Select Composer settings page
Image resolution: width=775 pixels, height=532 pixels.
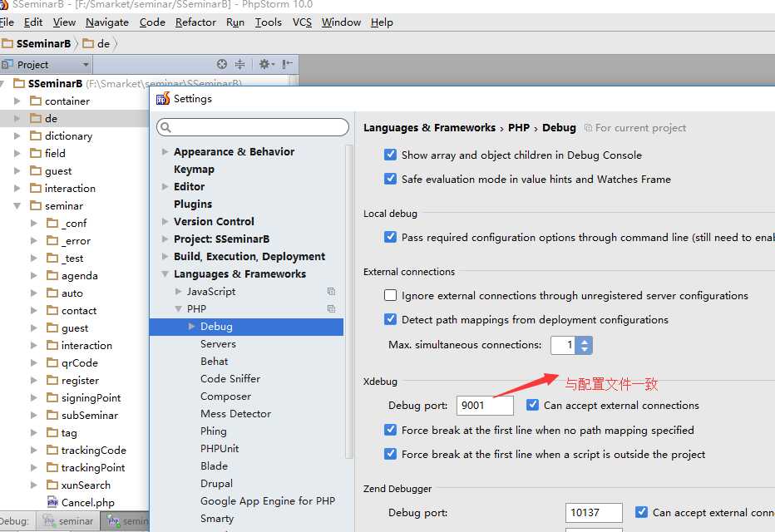click(x=225, y=397)
